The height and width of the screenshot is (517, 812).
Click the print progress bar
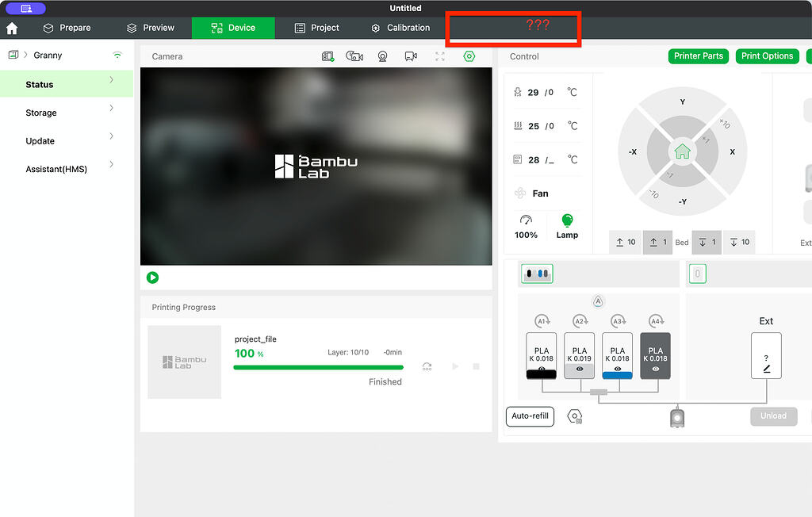(319, 367)
